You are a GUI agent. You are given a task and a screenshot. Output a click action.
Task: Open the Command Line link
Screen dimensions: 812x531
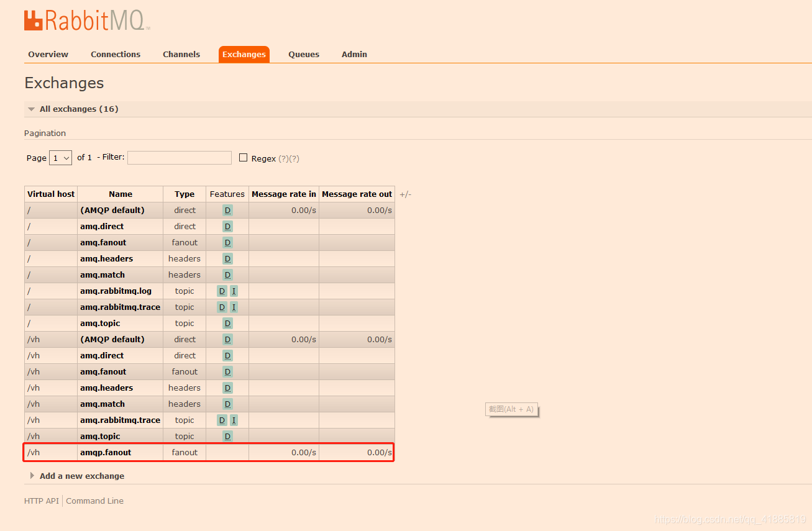point(94,501)
